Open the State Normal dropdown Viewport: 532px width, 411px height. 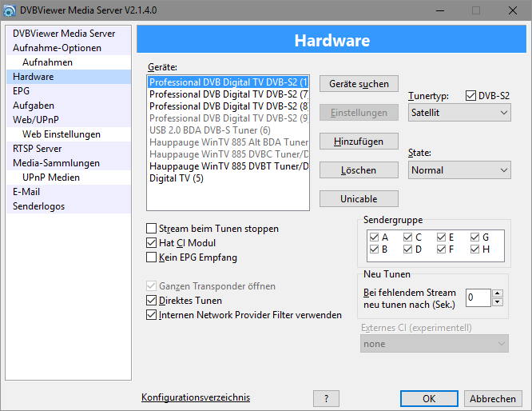(459, 170)
